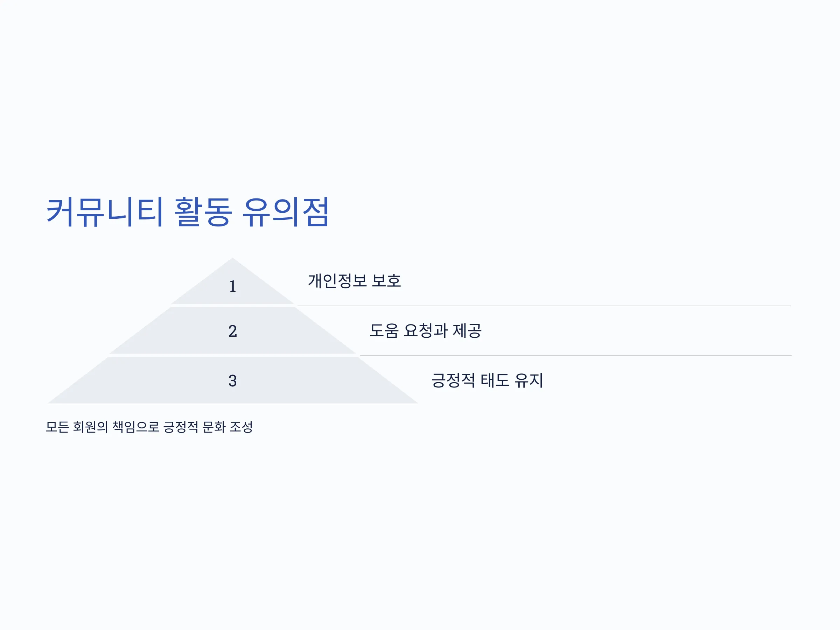Click the word "도움" beside tier 2
The height and width of the screenshot is (630, 840).
tap(384, 330)
